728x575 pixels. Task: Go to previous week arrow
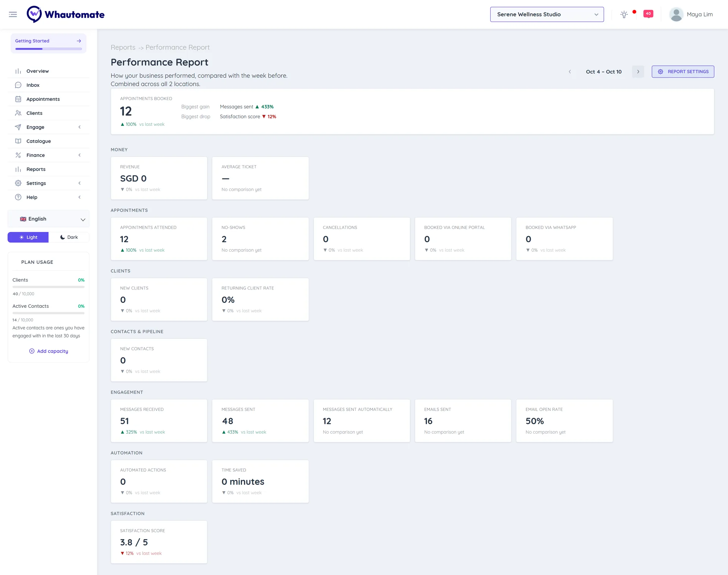[x=570, y=72]
